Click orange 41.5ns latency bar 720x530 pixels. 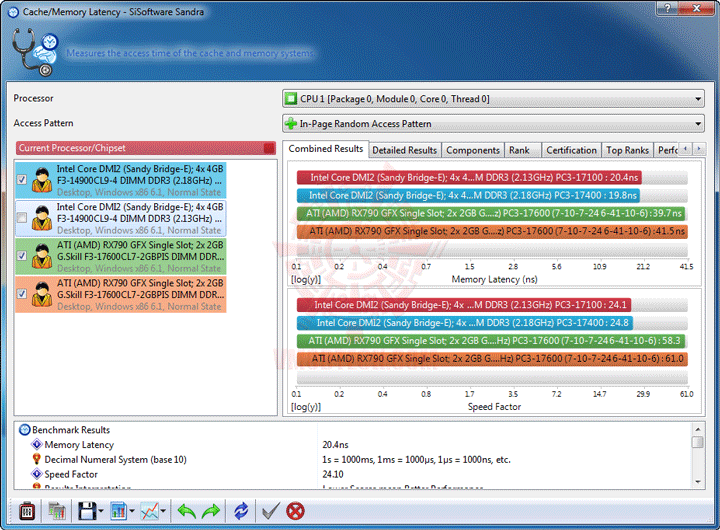click(492, 231)
